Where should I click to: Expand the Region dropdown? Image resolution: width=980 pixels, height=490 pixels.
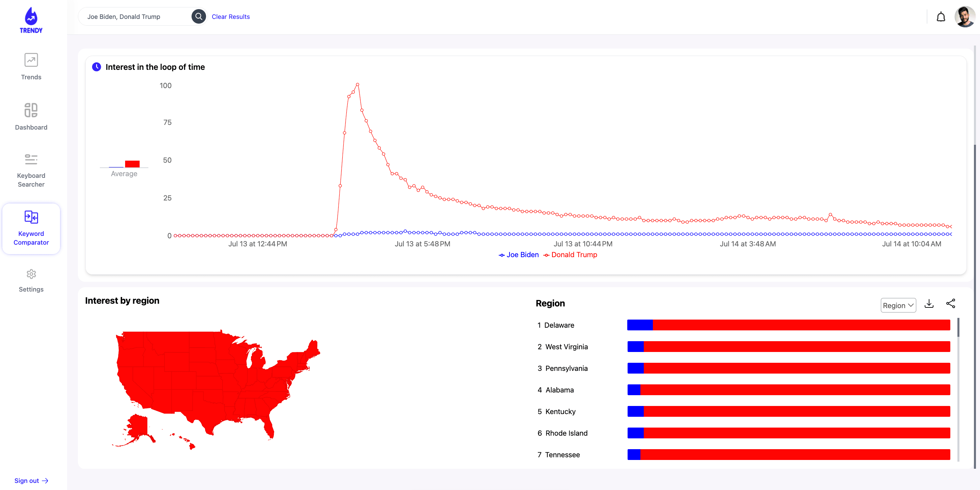click(x=898, y=305)
